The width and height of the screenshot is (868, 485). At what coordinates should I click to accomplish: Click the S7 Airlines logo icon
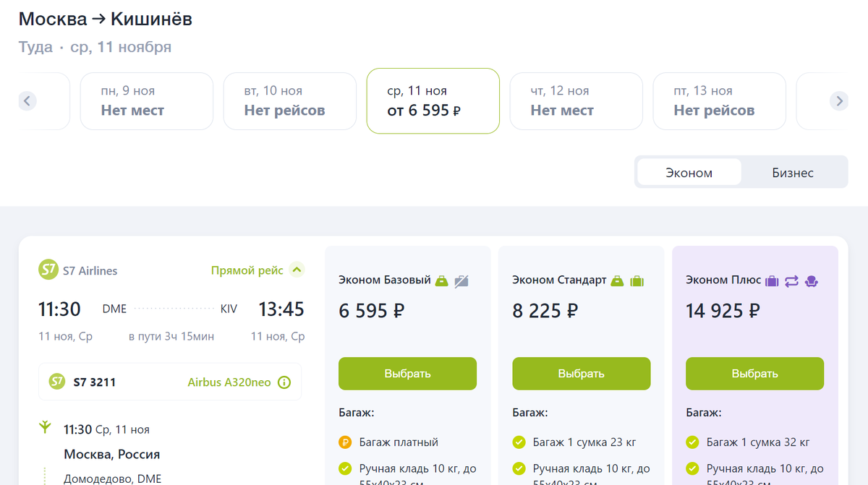click(x=48, y=270)
